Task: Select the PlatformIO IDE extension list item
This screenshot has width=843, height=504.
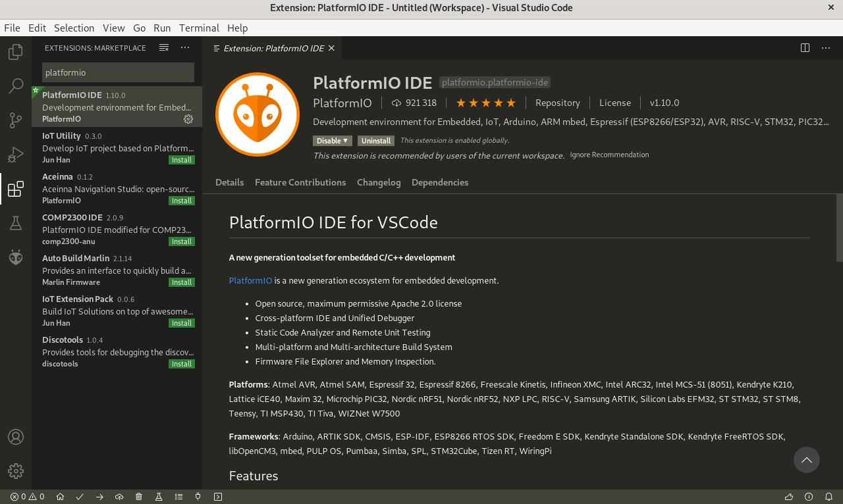Action: click(117, 107)
